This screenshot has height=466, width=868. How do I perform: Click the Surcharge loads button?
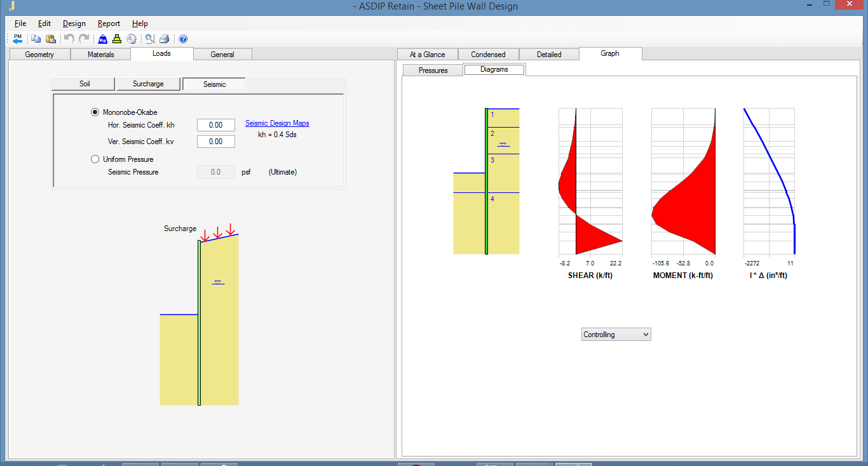(148, 84)
